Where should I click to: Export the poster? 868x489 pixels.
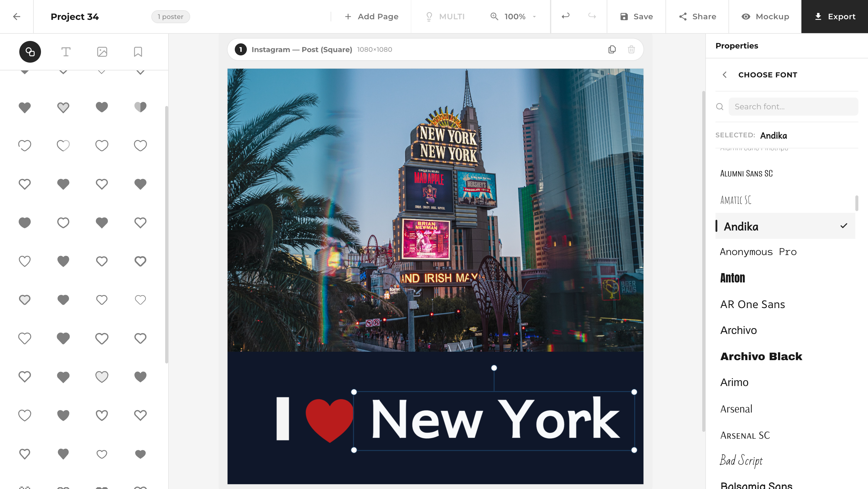point(835,17)
